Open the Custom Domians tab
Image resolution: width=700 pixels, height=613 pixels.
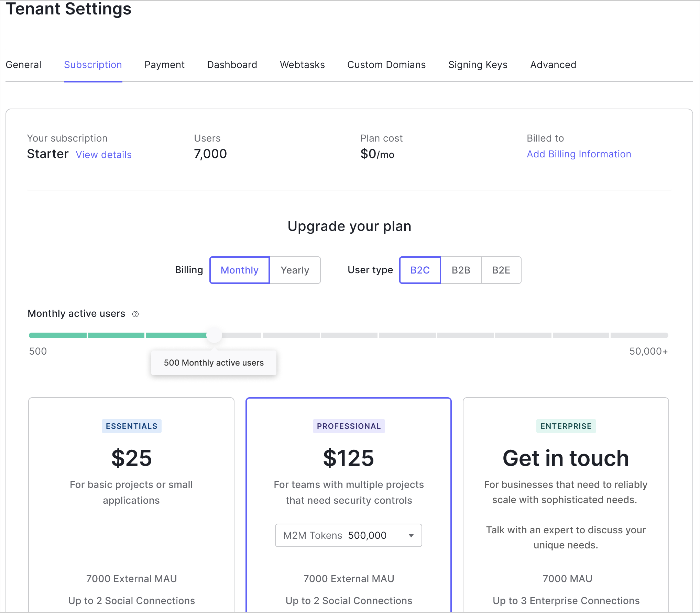click(x=386, y=65)
